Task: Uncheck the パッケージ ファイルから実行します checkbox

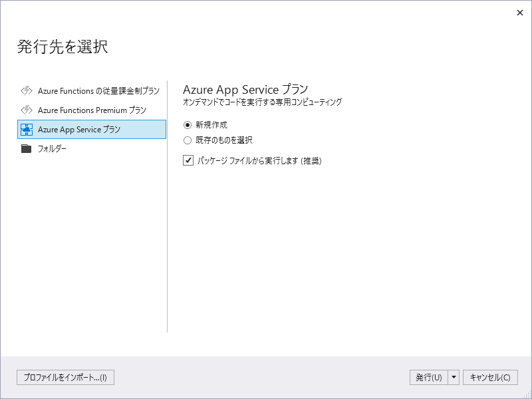Action: [188, 160]
